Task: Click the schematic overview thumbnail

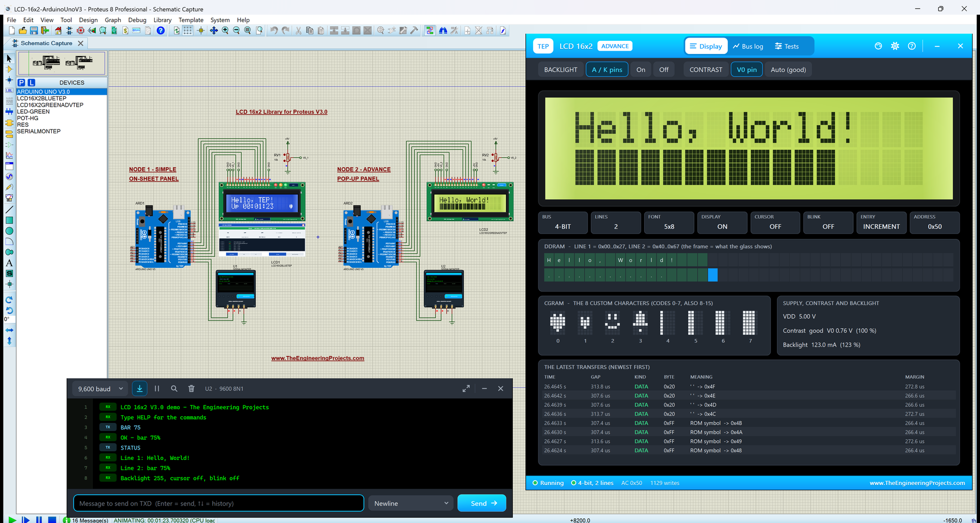Action: point(62,63)
